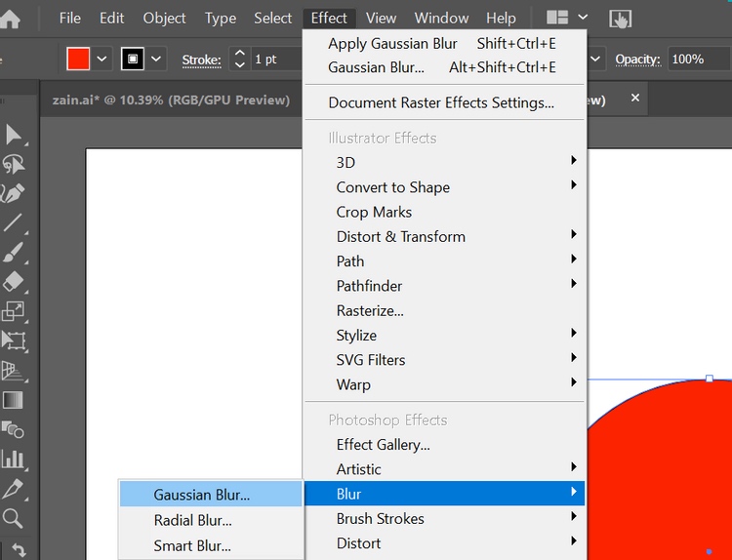
Task: Close the second document tab
Action: pyautogui.click(x=635, y=98)
